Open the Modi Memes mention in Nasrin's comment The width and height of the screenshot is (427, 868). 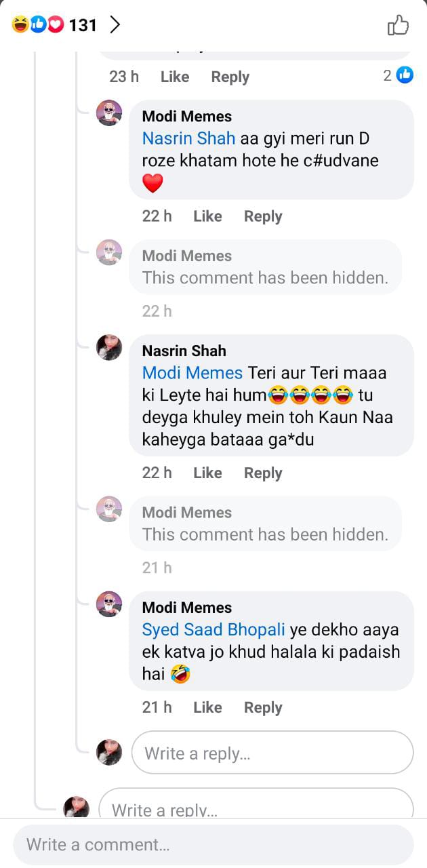click(192, 373)
